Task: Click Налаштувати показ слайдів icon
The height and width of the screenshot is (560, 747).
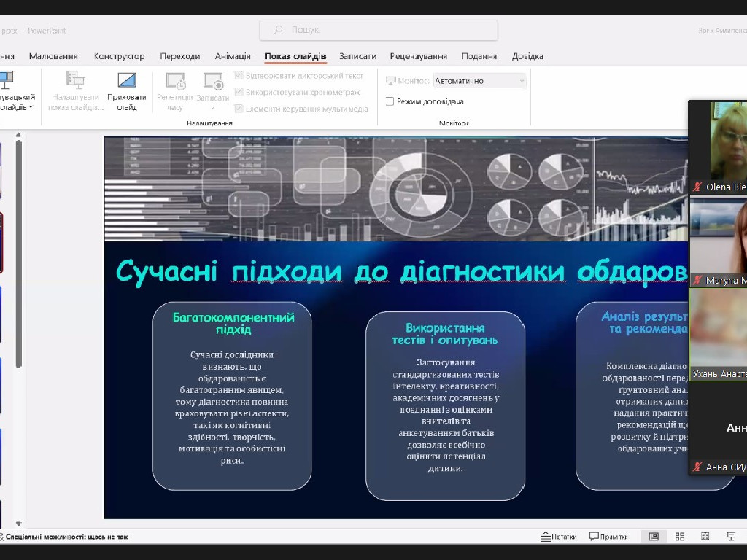Action: 75,80
